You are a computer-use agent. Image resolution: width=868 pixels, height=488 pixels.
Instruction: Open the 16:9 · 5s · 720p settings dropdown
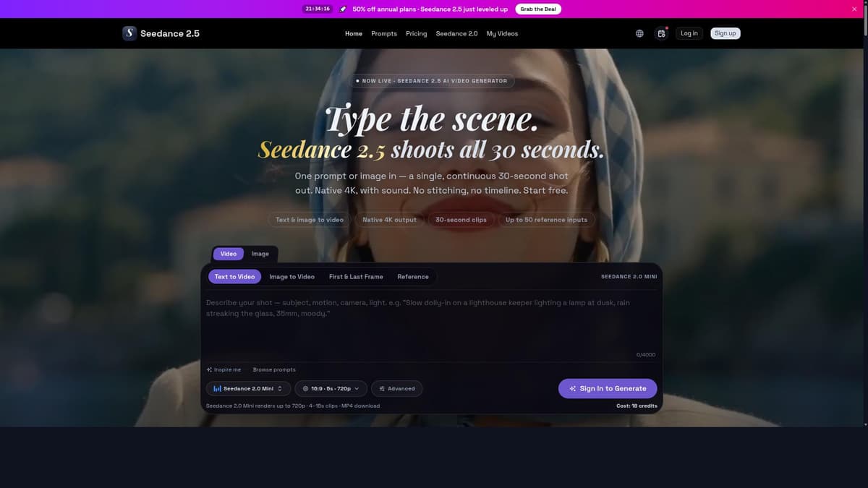click(331, 388)
